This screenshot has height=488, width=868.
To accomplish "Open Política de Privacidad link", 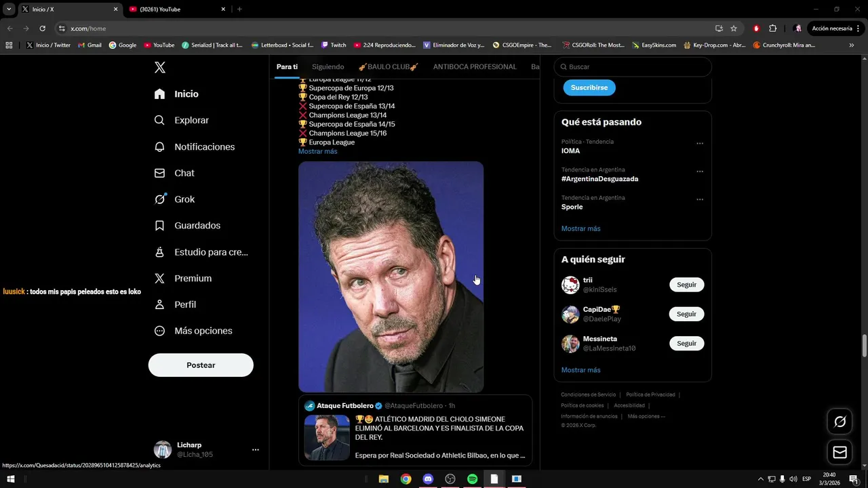I will tap(650, 394).
